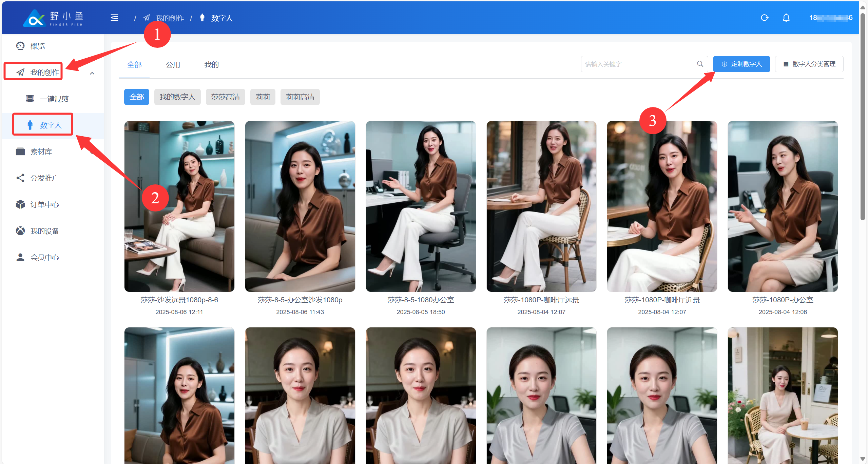Click the refresh icon in header
The width and height of the screenshot is (868, 464).
765,18
